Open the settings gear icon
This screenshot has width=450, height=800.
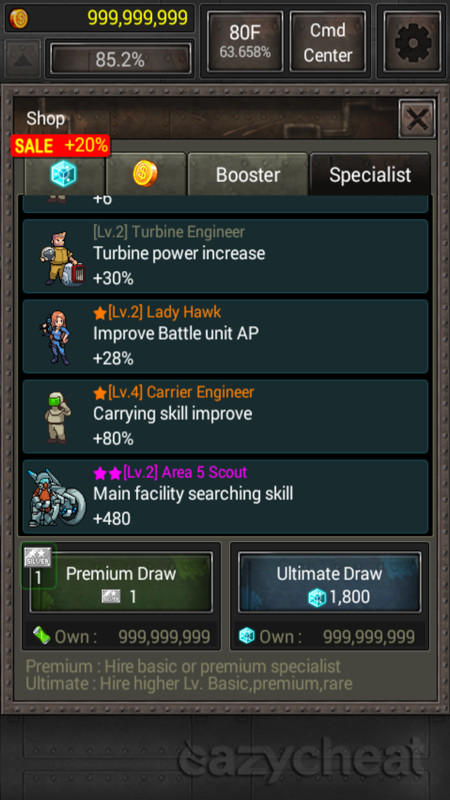coord(412,42)
